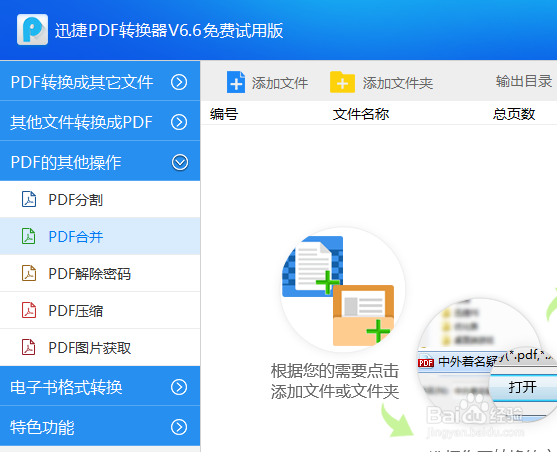Click the 根据您的需要点击 hint text
Viewport: 557px width, 452px height.
tap(335, 371)
